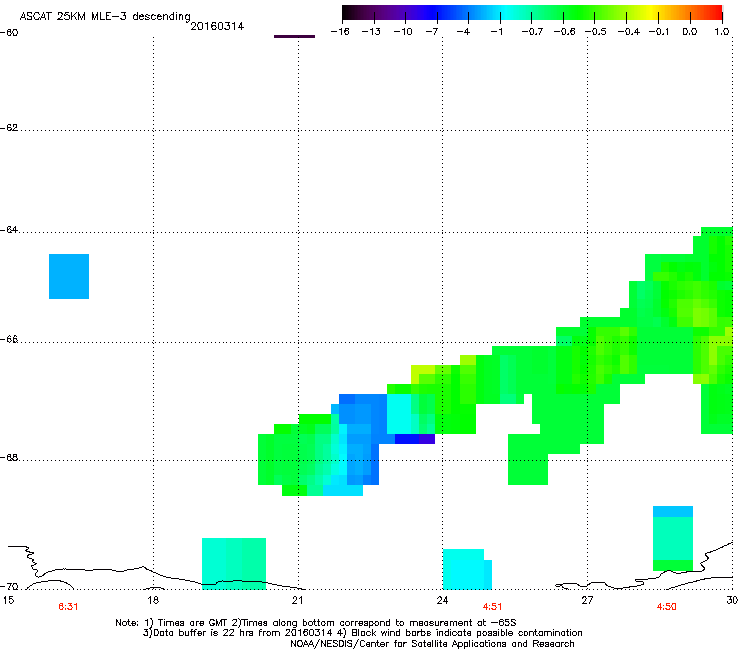Viewport: 740px width, 650px height.
Task: Click the -7 color scale label
Action: pos(431,32)
